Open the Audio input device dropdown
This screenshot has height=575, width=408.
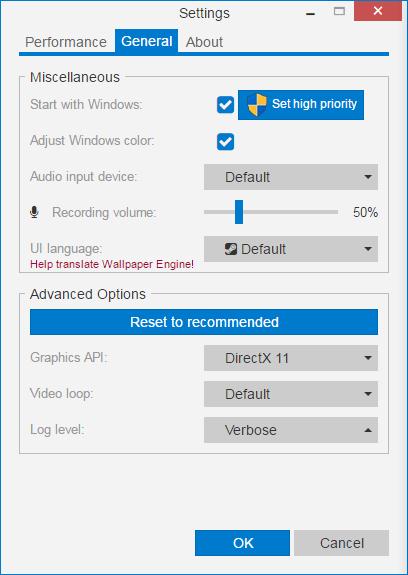point(291,177)
